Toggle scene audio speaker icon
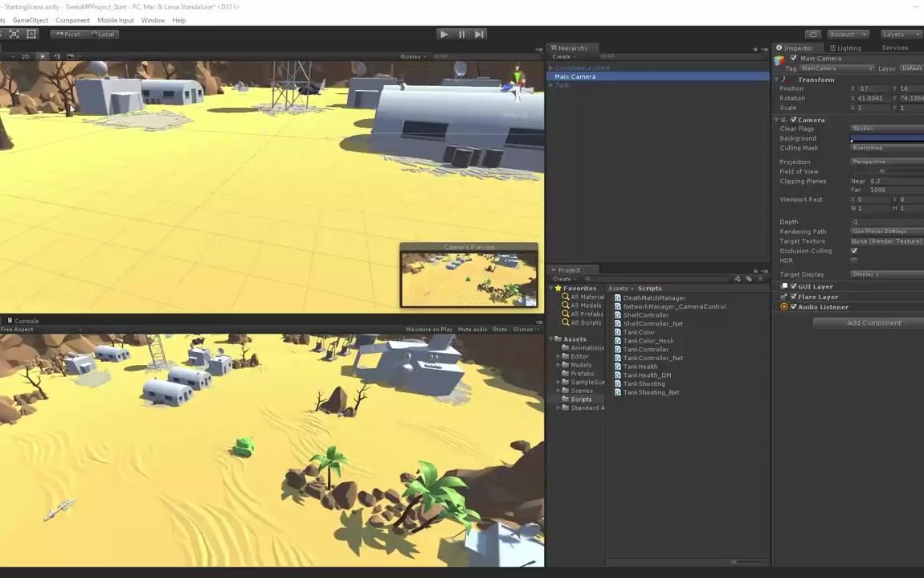Viewport: 924px width, 578px height. [57, 56]
